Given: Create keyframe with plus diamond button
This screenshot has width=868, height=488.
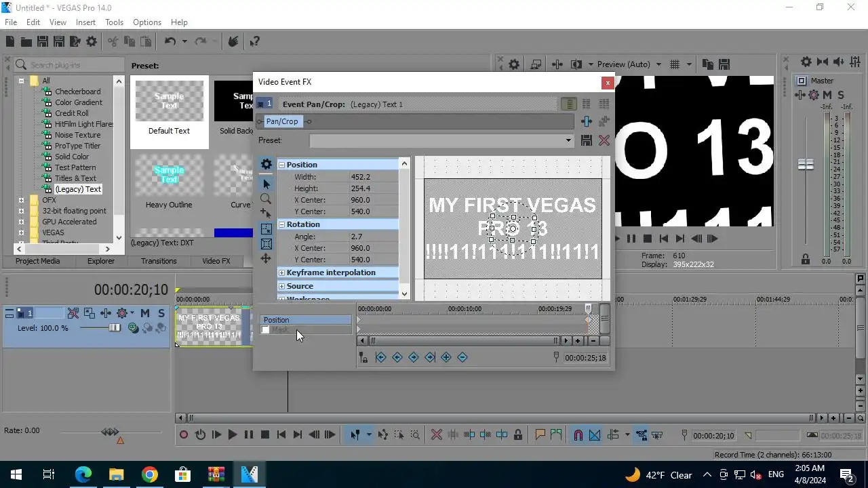Looking at the screenshot, I should 446,357.
